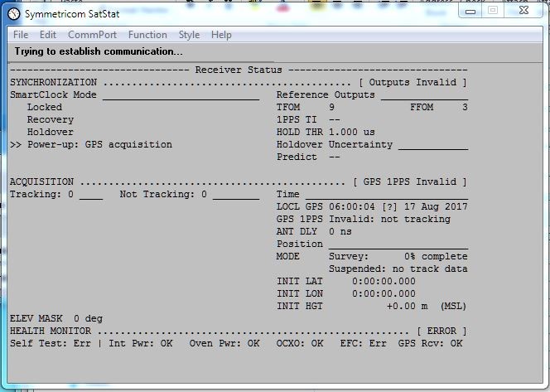Click the 'MODE' position label
Viewport: 550px width, 392px height.
coord(288,257)
